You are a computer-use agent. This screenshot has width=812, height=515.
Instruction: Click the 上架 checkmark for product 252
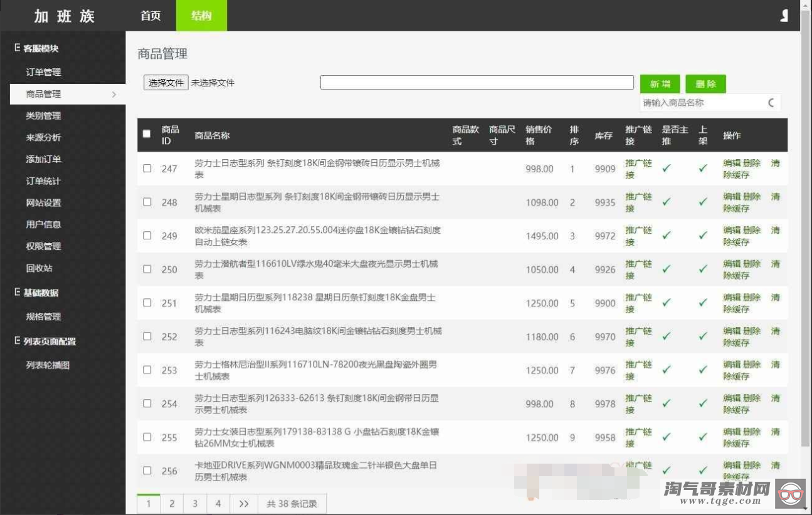703,336
